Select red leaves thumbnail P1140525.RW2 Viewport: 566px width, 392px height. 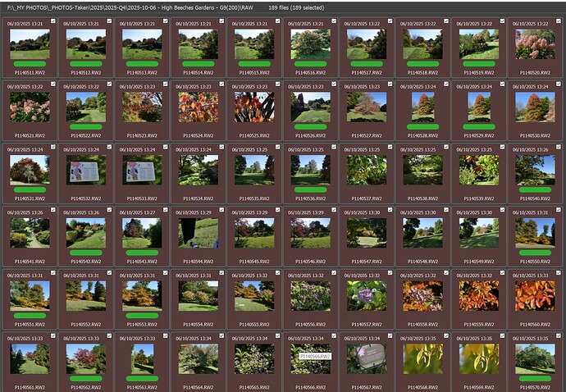pyautogui.click(x=254, y=107)
